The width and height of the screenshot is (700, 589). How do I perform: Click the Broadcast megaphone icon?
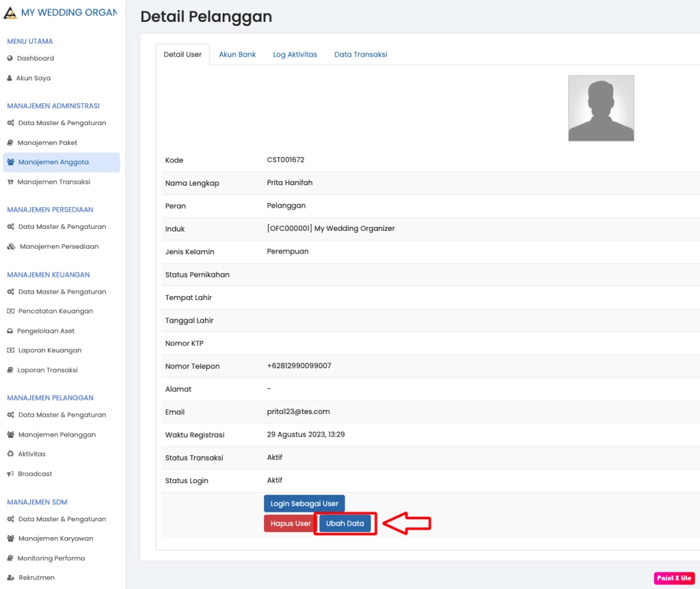10,474
